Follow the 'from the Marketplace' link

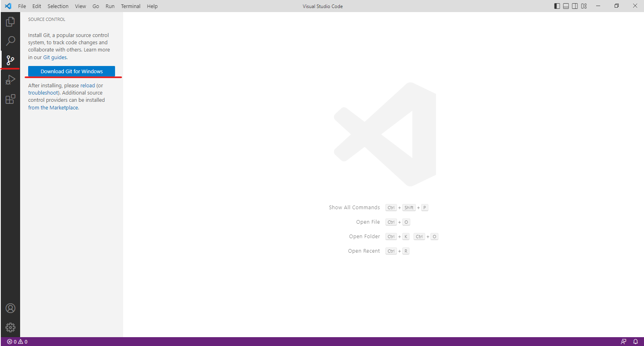[53, 108]
